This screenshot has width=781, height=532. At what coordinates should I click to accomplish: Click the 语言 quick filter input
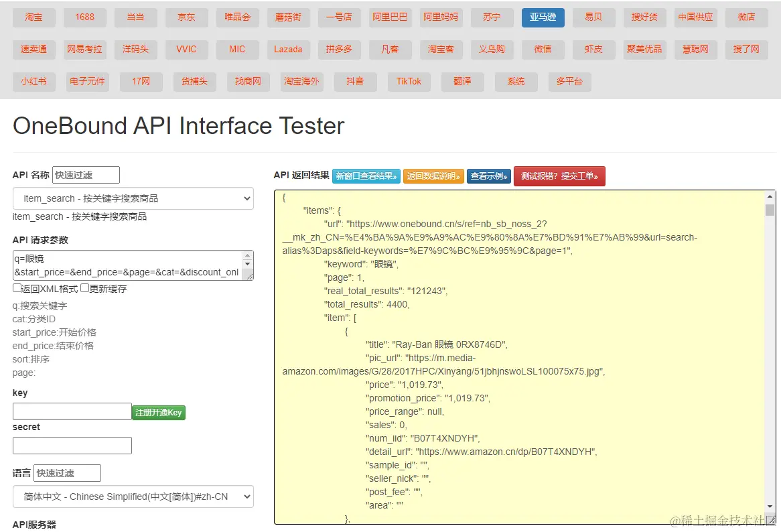pos(67,473)
